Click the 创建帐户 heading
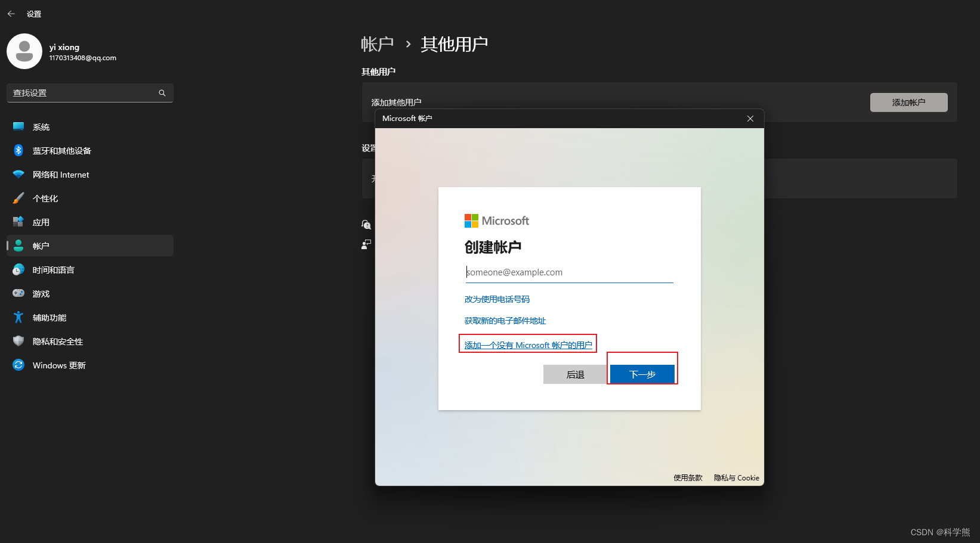This screenshot has height=543, width=980. coord(493,247)
